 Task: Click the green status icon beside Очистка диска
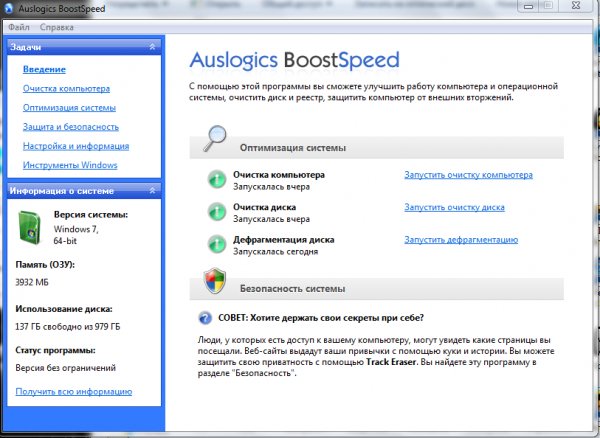click(217, 212)
